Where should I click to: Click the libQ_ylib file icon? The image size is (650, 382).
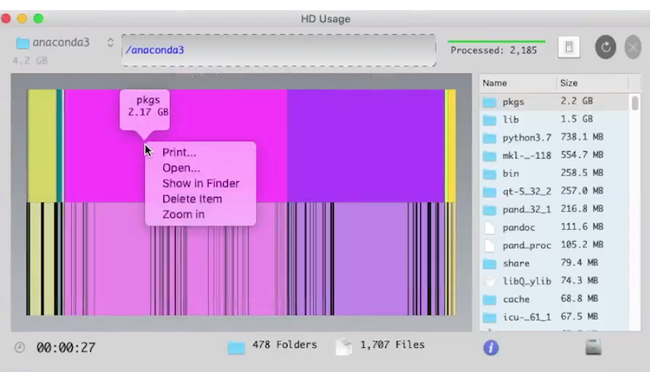point(490,281)
